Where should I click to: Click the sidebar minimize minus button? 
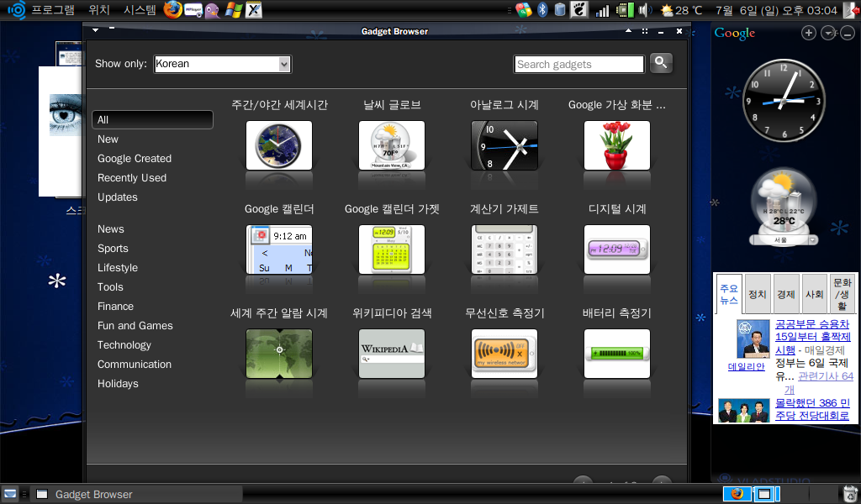(x=848, y=34)
